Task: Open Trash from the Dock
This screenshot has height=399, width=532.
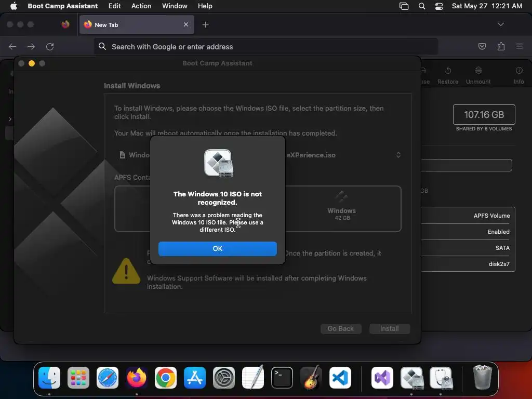Action: (482, 377)
